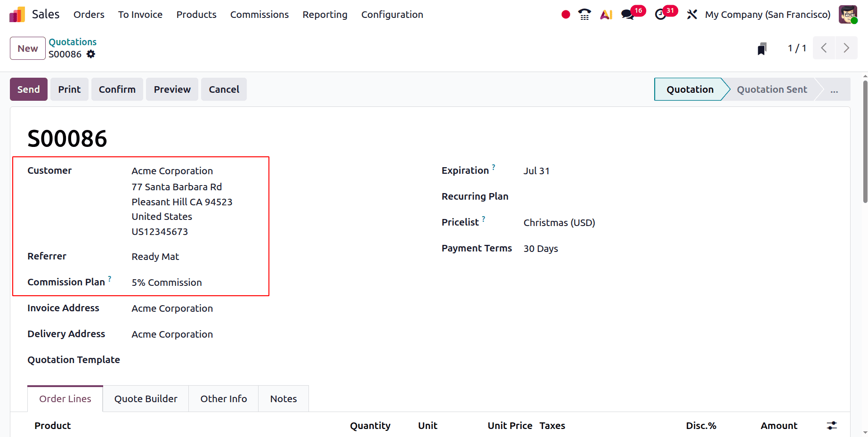The image size is (868, 437).
Task: Click the Taxes column header
Action: tap(552, 426)
